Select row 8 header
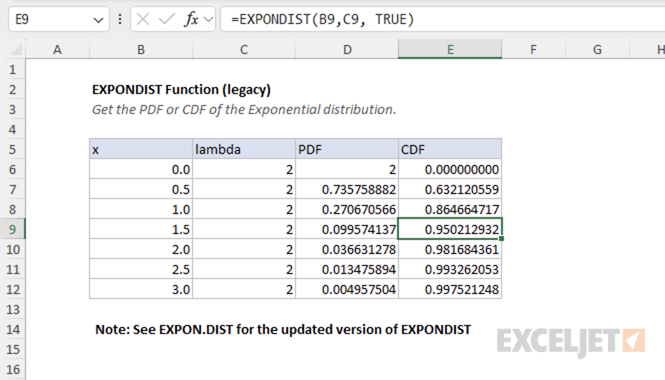Viewport: 665px width, 380px height. tap(13, 209)
